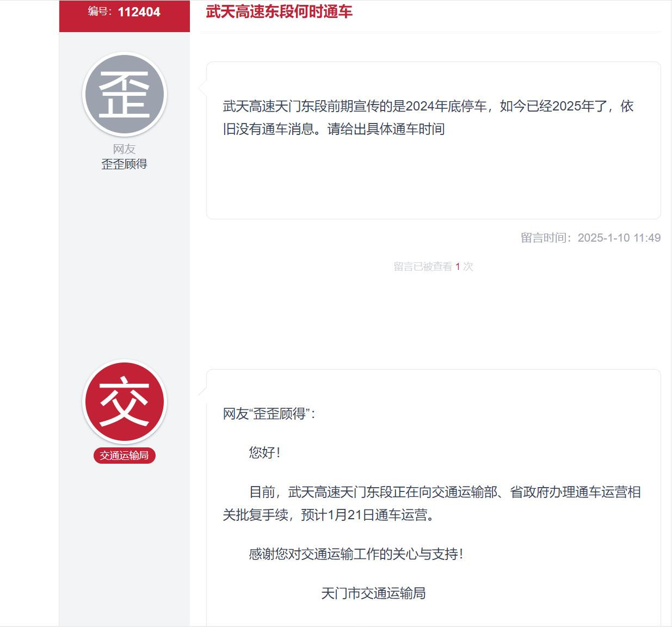Viewport: 672px width, 627px height.
Task: Click the line 感谢您对交通运输工作的关心与支持！
Action: (x=356, y=554)
